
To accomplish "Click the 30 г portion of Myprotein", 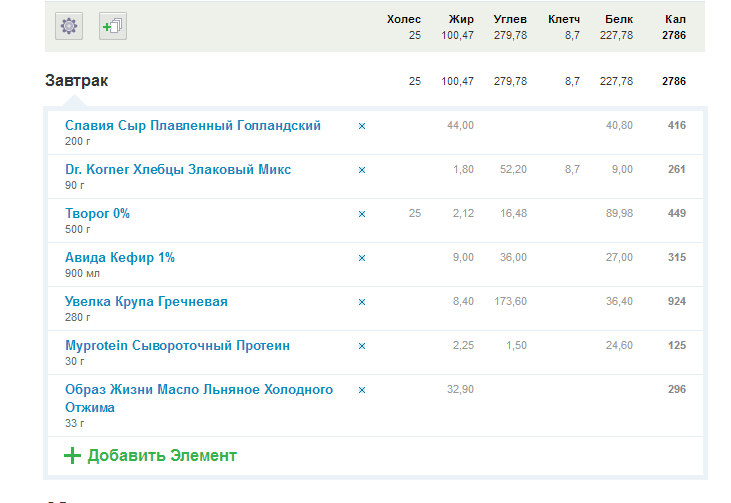I will (x=75, y=361).
